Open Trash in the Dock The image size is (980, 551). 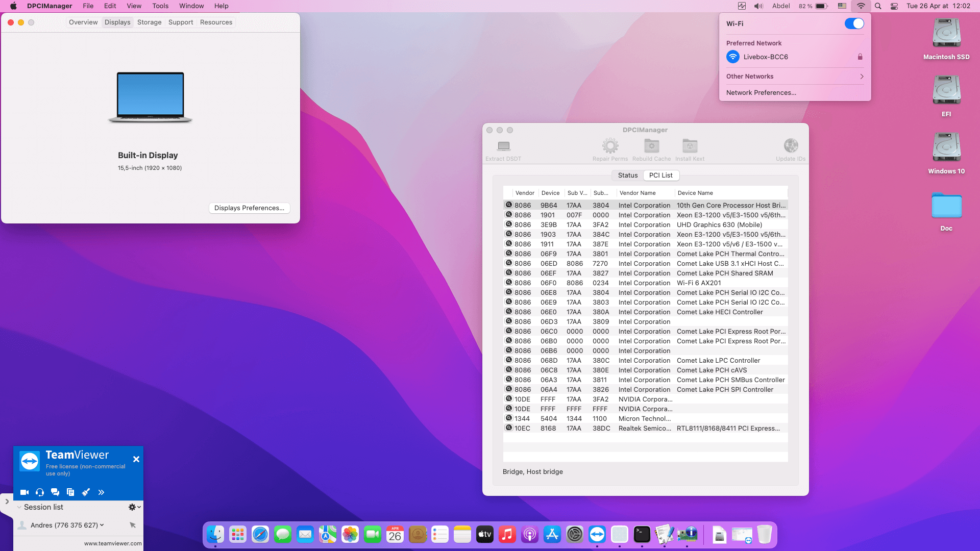(764, 535)
